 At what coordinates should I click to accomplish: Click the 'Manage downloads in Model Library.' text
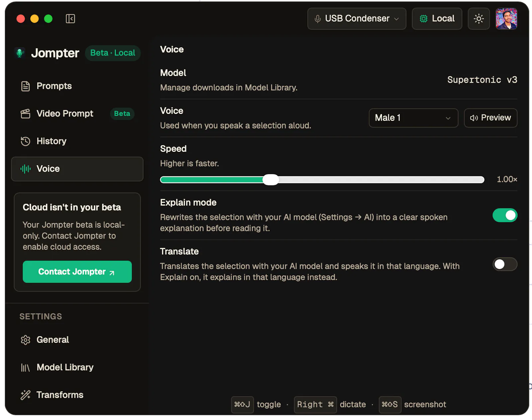(229, 88)
